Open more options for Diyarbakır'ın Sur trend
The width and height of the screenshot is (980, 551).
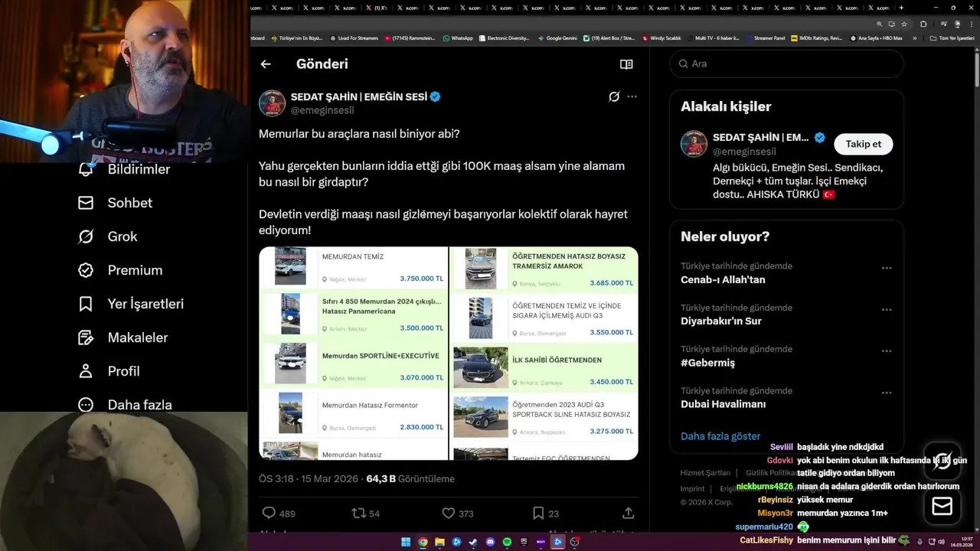(887, 310)
